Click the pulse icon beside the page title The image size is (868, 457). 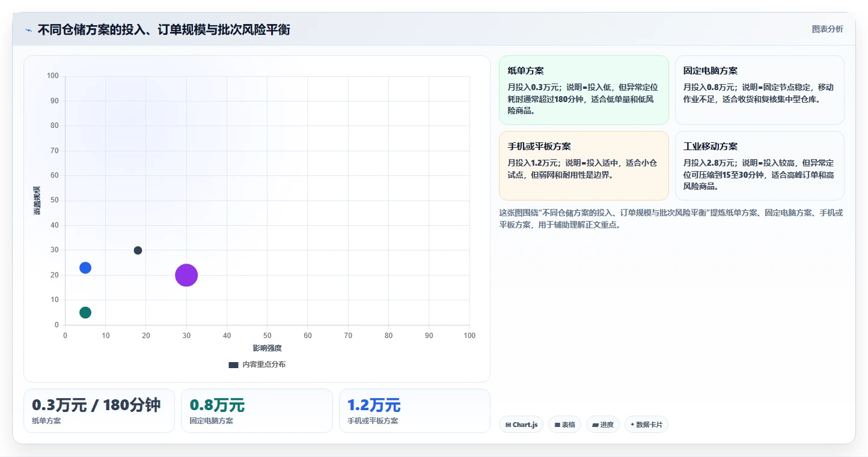click(x=28, y=30)
